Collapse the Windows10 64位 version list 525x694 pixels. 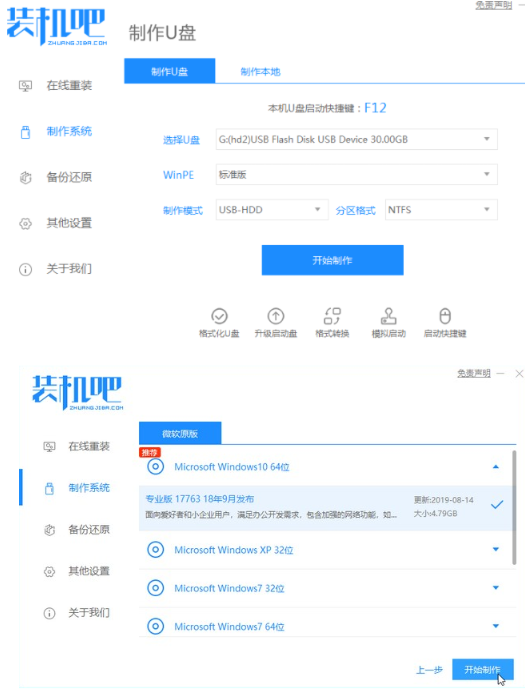(x=496, y=467)
